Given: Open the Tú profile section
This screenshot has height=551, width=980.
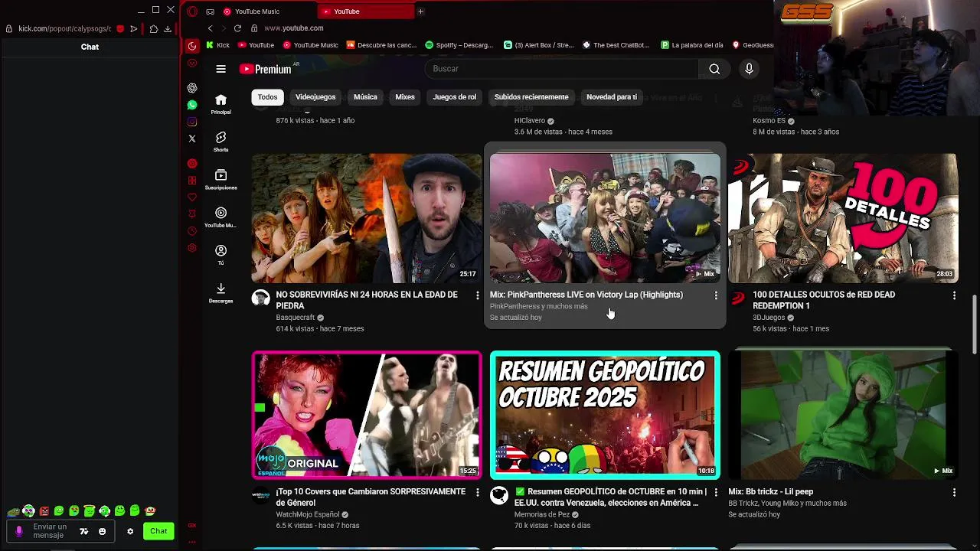Looking at the screenshot, I should click(220, 255).
